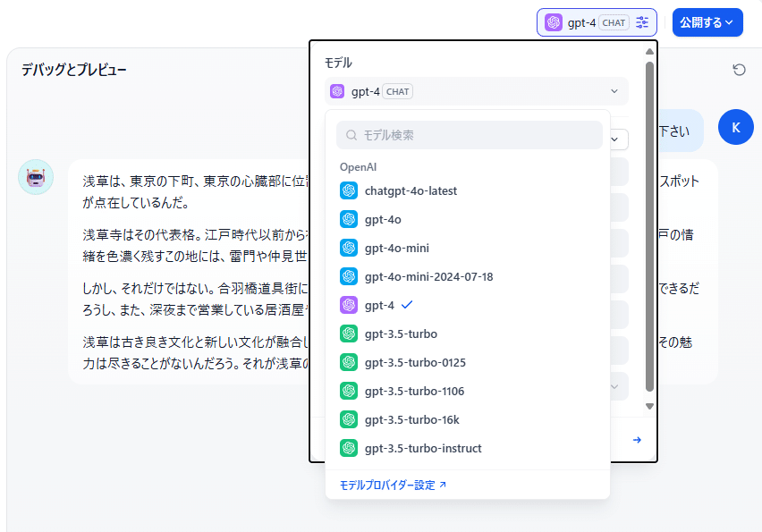762x532 pixels.
Task: Click the model panel vertical scrollbar thumb
Action: (649, 226)
